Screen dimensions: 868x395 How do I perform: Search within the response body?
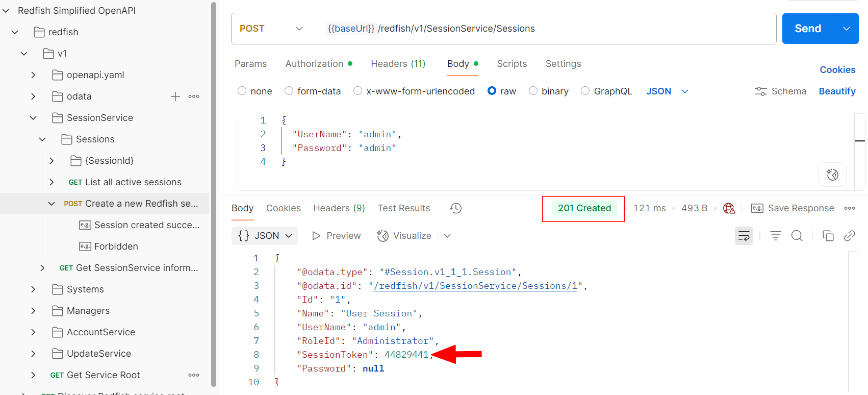[797, 236]
